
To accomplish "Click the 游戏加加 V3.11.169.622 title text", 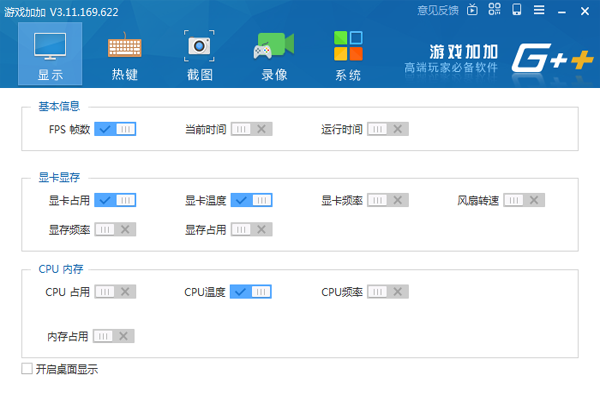I will tap(61, 12).
